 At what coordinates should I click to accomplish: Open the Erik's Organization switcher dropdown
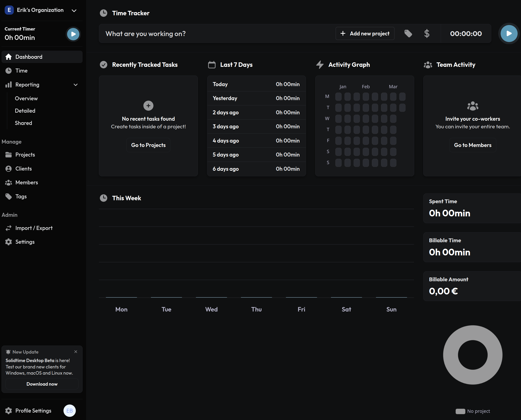point(74,10)
